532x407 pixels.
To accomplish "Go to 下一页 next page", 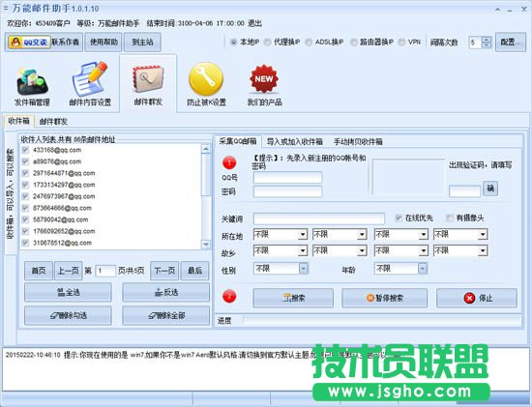I will (x=164, y=271).
